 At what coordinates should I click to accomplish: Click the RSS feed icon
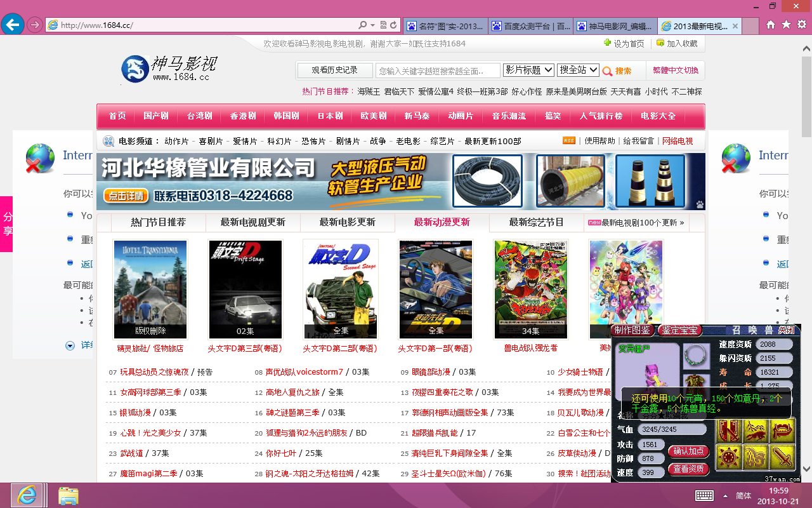(569, 141)
